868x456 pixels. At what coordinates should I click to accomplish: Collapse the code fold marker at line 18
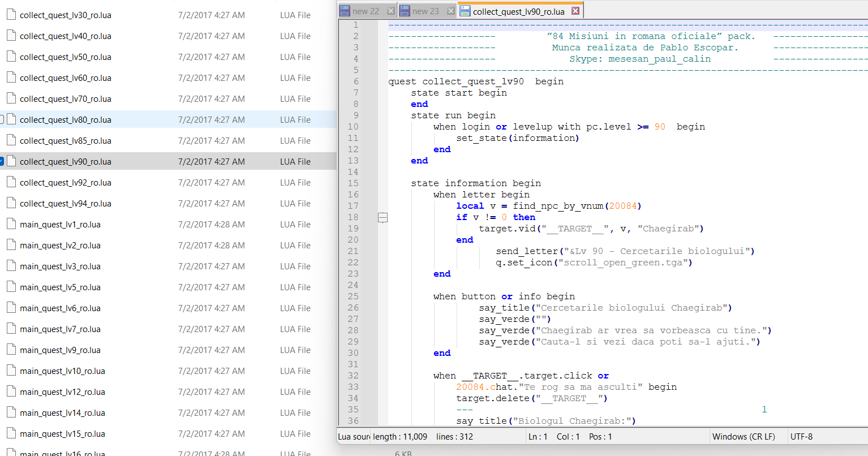pyautogui.click(x=383, y=217)
